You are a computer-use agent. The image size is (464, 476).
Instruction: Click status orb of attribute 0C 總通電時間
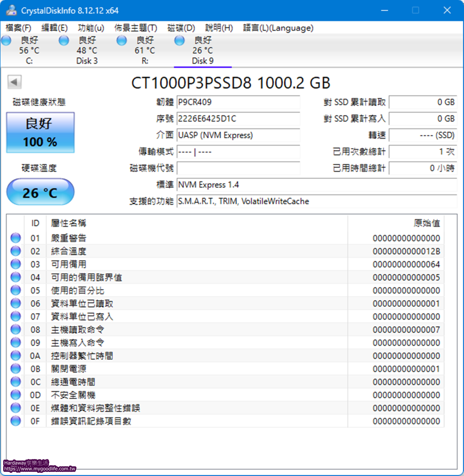[16, 382]
